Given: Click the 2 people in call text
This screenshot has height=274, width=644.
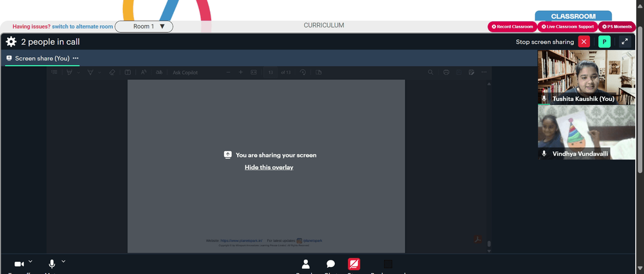Looking at the screenshot, I should 50,42.
